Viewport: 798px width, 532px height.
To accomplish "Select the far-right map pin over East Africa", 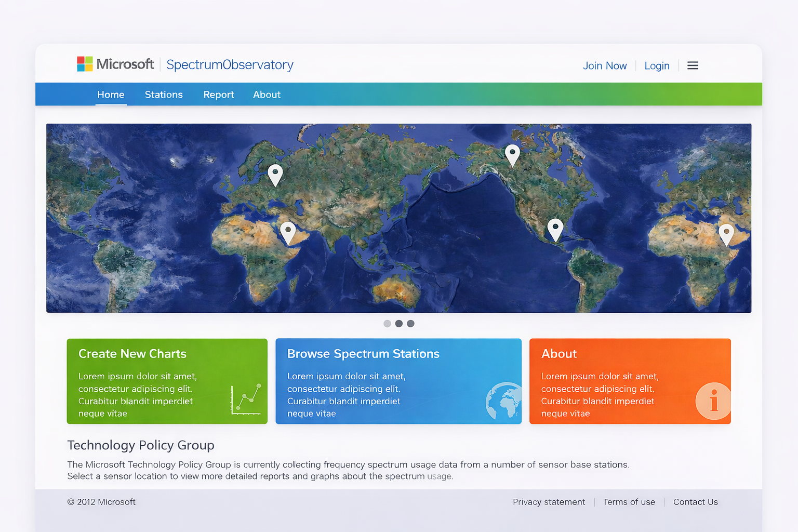I will [x=726, y=233].
